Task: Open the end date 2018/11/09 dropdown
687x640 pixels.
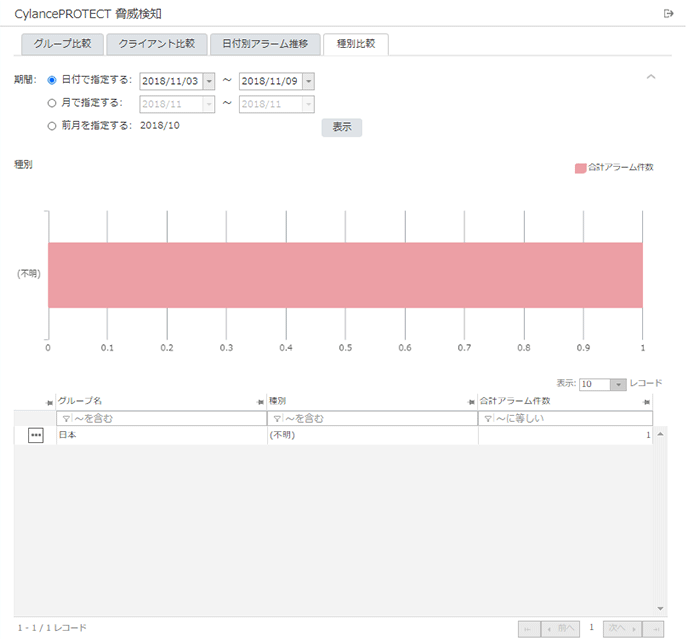Action: (308, 81)
